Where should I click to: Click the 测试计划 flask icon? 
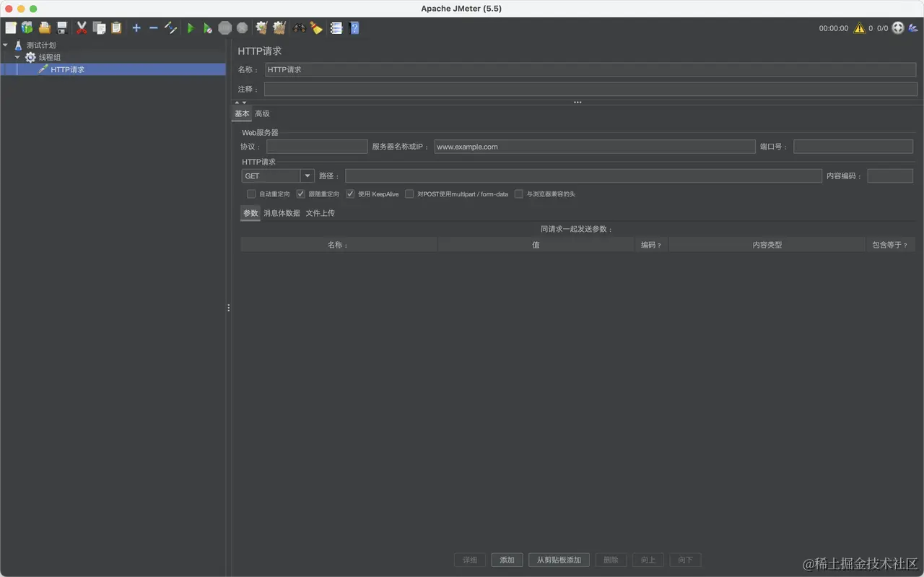coord(19,45)
